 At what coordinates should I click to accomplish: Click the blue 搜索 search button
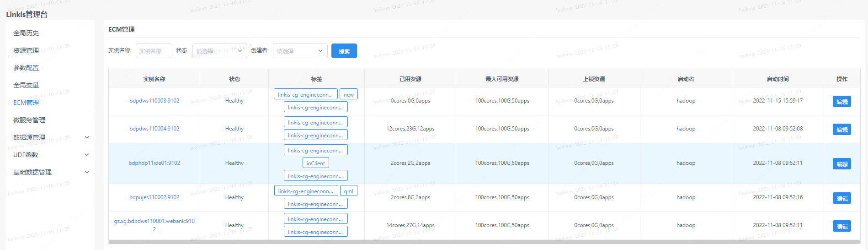click(x=344, y=51)
